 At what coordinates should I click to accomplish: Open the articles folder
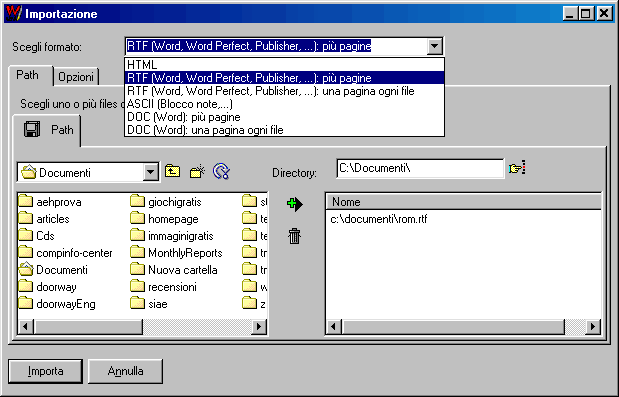[x=44, y=219]
